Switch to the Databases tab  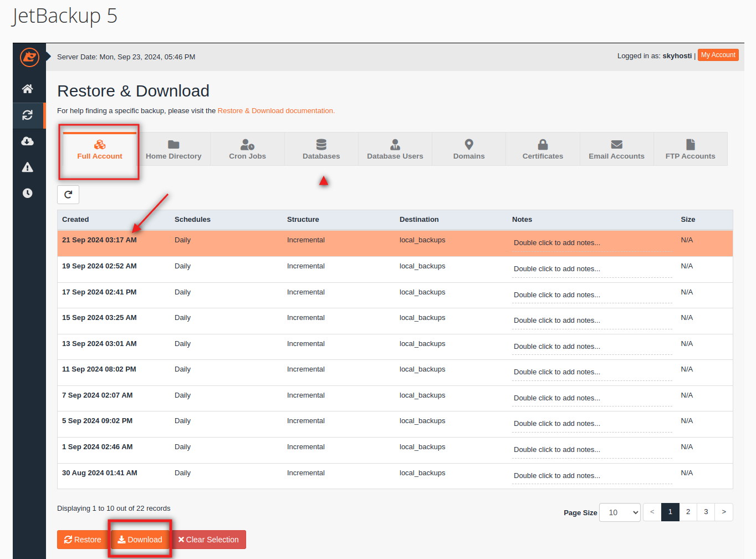(321, 149)
